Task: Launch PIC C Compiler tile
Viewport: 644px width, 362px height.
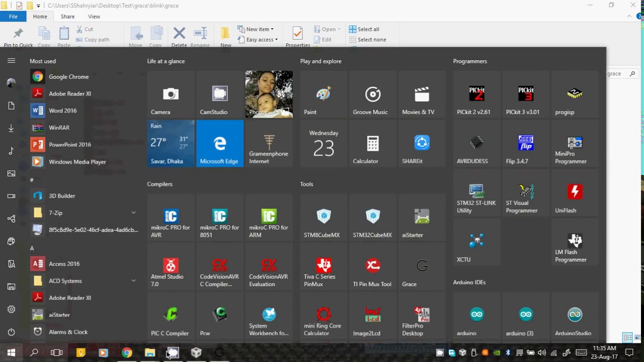Action: (x=171, y=316)
